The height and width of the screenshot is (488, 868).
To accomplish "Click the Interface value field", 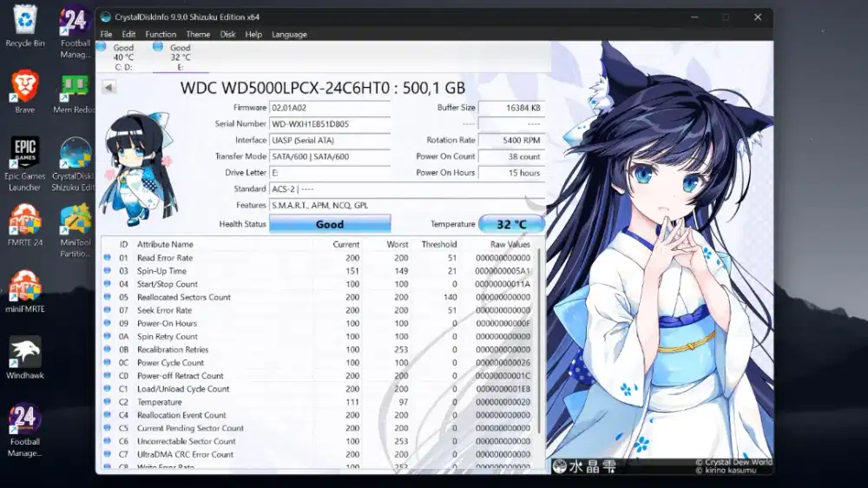I will [x=330, y=140].
